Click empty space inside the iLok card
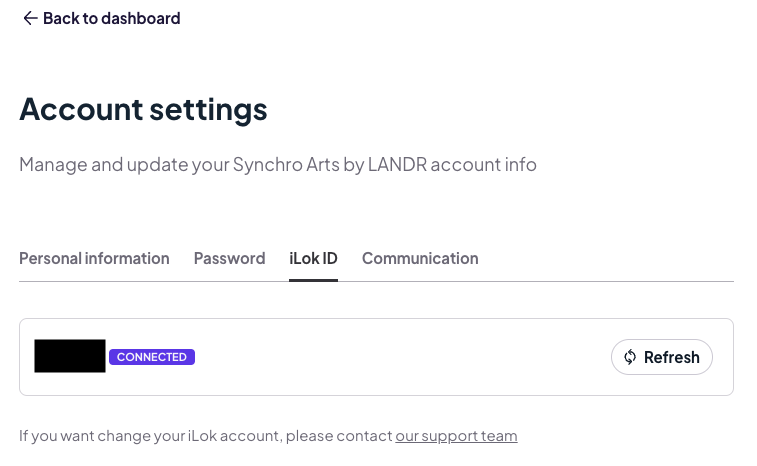 pos(401,357)
